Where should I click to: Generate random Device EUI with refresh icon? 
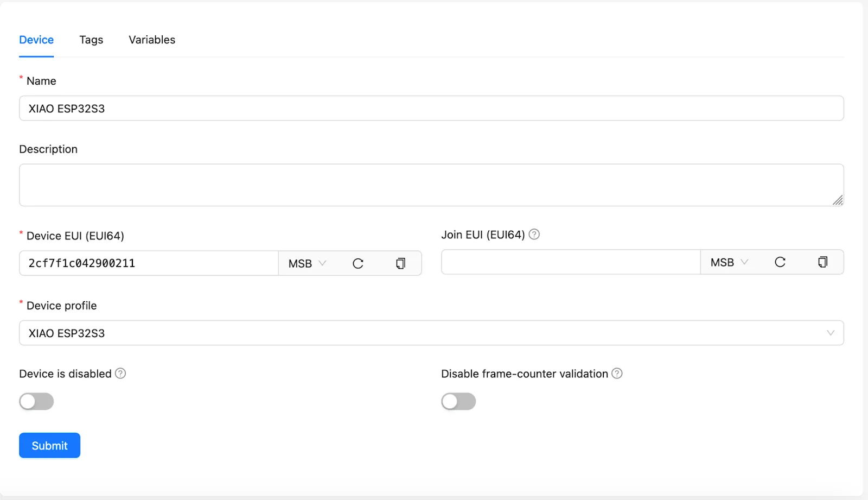pos(358,263)
